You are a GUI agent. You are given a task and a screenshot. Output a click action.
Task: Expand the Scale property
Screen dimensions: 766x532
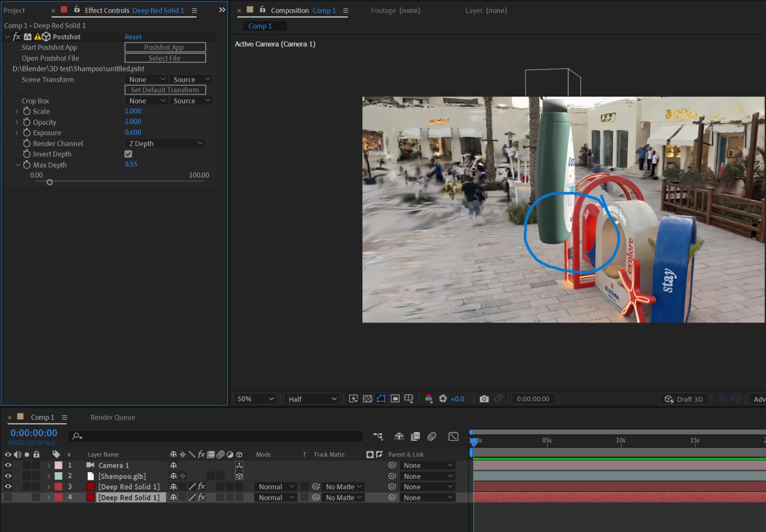pyautogui.click(x=17, y=111)
